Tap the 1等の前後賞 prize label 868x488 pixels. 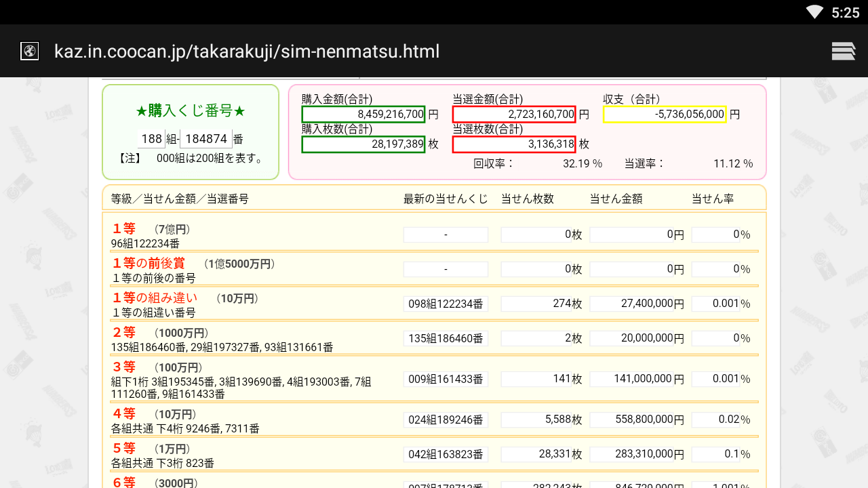click(x=149, y=264)
